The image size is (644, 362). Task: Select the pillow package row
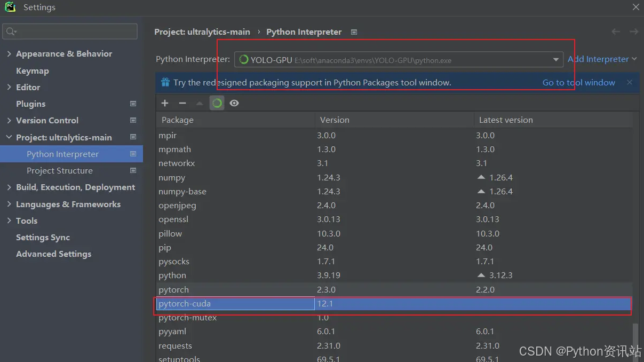[394, 233]
